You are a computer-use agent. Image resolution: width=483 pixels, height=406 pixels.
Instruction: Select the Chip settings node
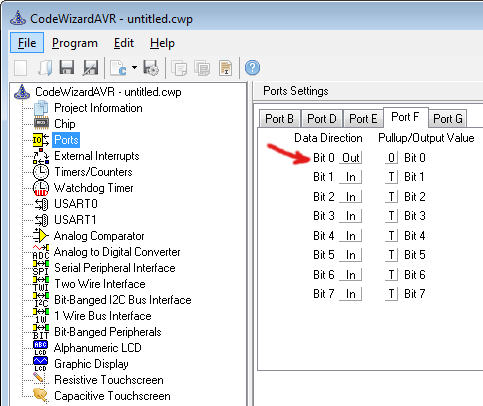coord(65,124)
